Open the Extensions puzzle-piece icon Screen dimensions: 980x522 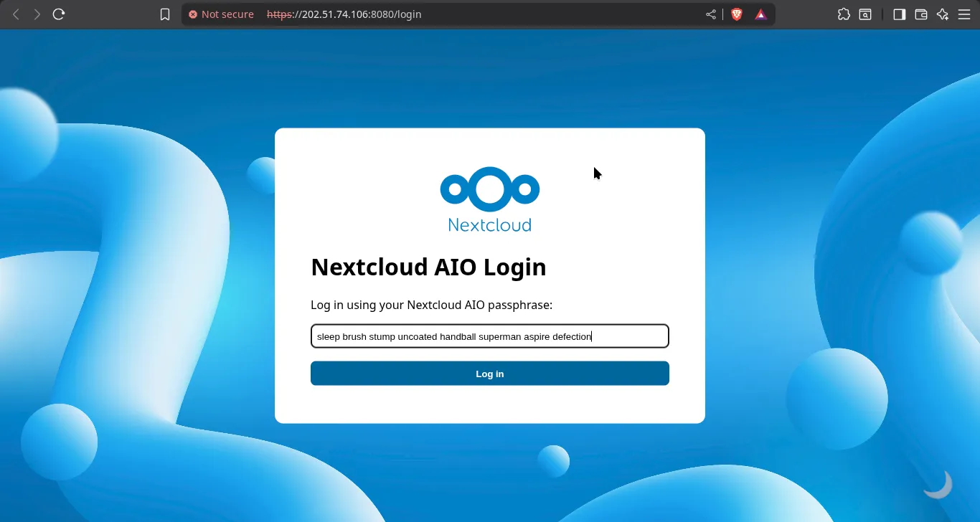[844, 14]
